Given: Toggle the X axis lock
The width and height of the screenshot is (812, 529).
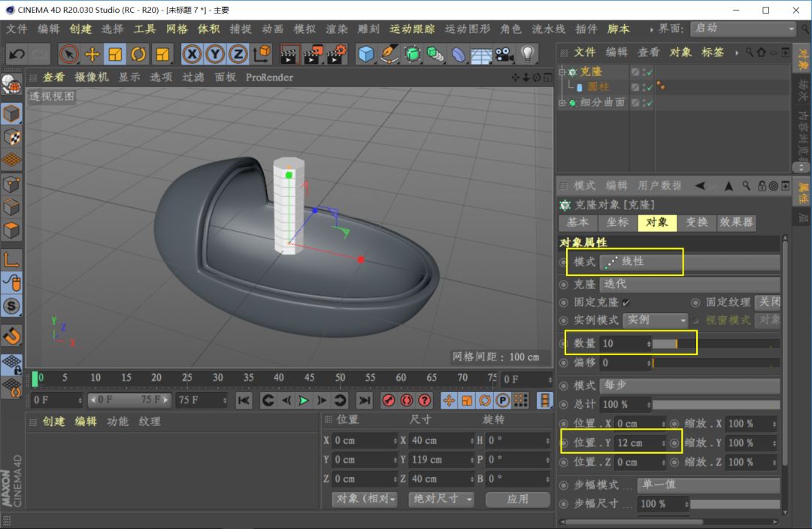Looking at the screenshot, I should pyautogui.click(x=192, y=53).
